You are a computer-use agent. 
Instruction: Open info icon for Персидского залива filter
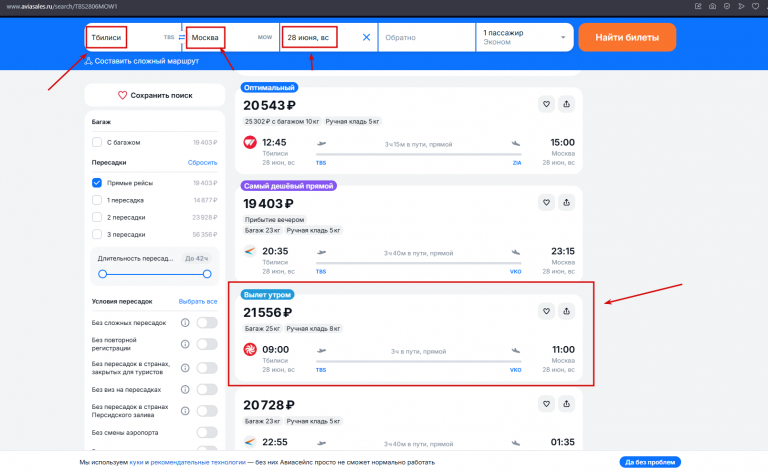(185, 411)
